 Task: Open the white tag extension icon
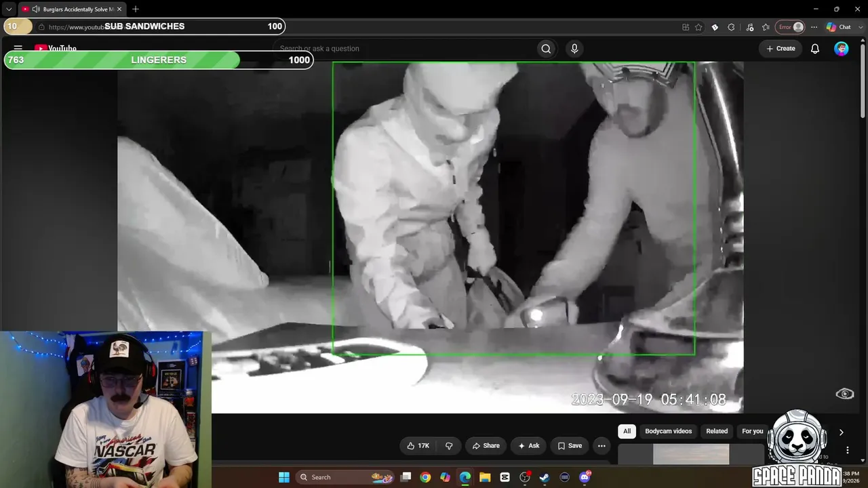[715, 27]
